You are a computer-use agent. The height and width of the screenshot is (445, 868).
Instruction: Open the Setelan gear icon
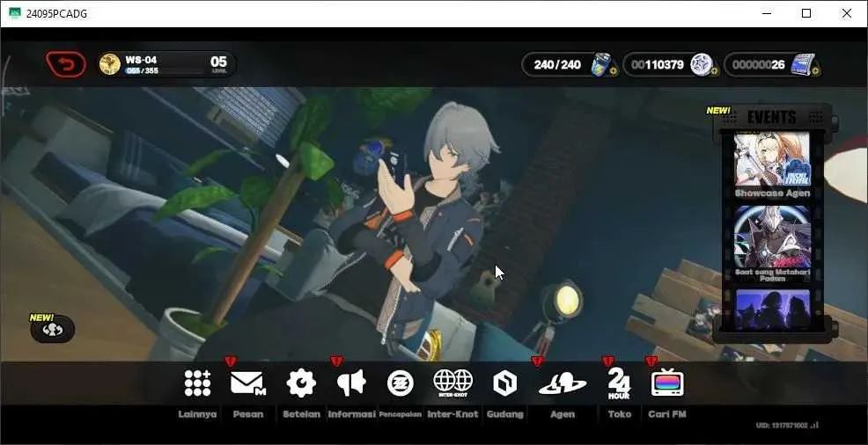(x=301, y=383)
